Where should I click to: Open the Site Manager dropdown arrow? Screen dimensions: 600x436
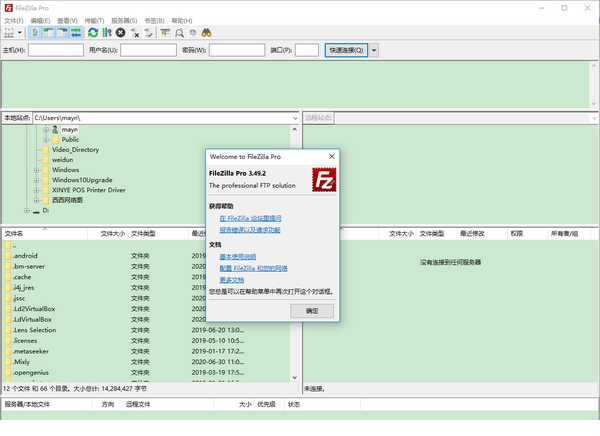click(20, 33)
